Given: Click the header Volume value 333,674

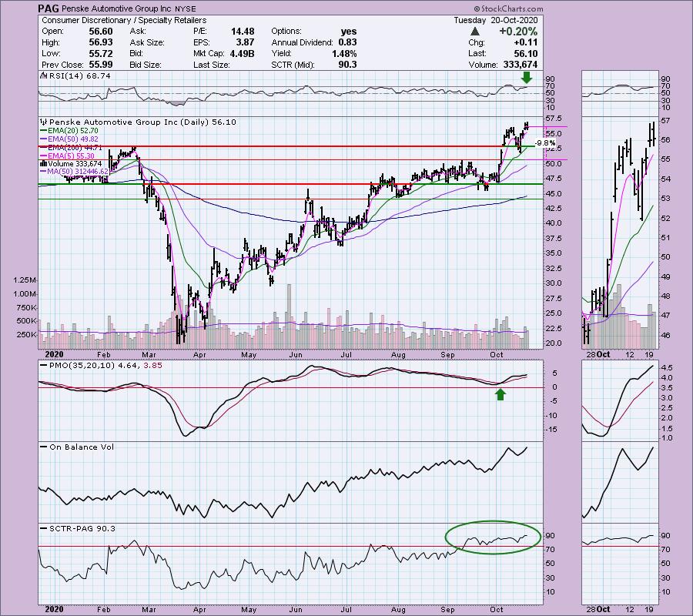Looking at the screenshot, I should (x=521, y=65).
